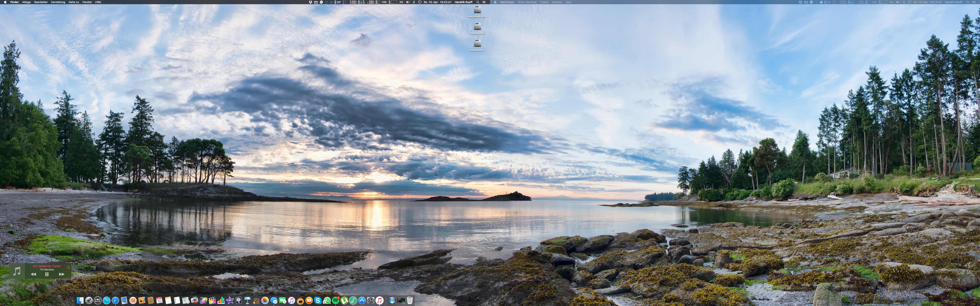Open the Darstellung menu

58,2
